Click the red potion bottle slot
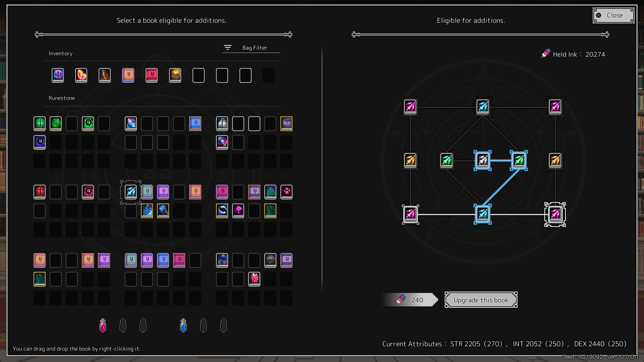The image size is (644, 362). point(103,325)
